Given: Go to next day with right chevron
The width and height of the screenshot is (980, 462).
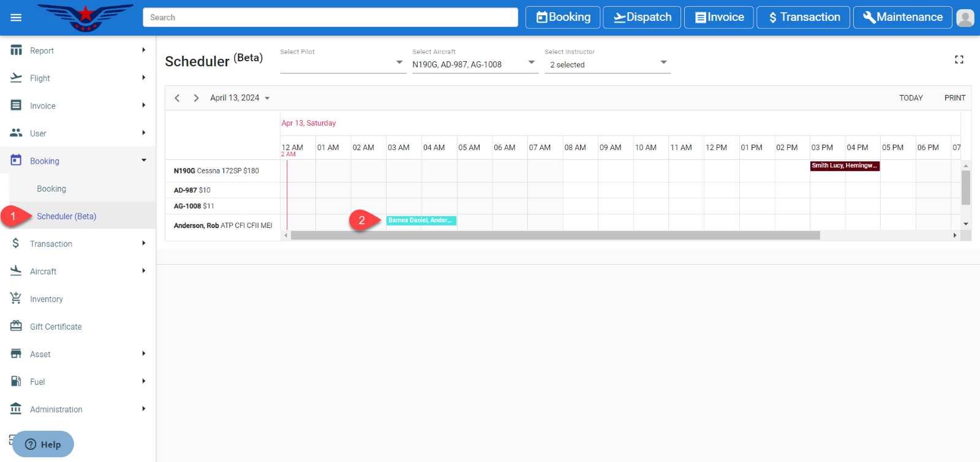Looking at the screenshot, I should coord(196,98).
